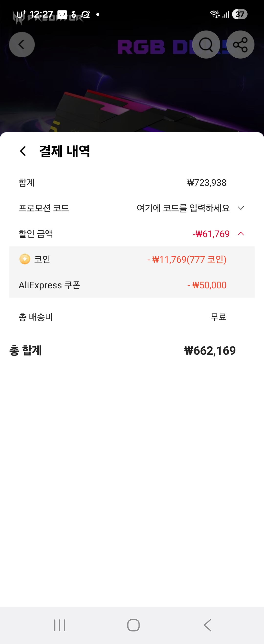Screen dimensions: 264x644
Task: Tap the 총 합계 ₩662,169 total amount
Action: (210, 351)
